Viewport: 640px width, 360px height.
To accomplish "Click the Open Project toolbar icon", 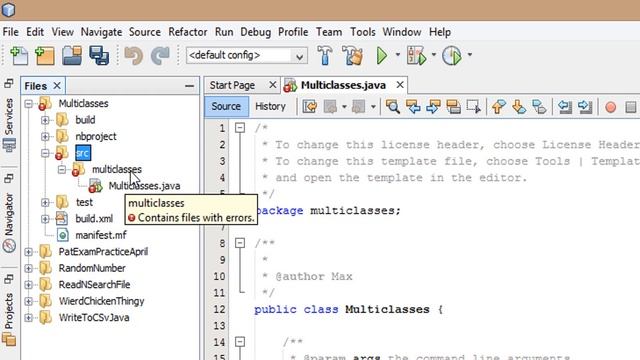I will (x=72, y=56).
